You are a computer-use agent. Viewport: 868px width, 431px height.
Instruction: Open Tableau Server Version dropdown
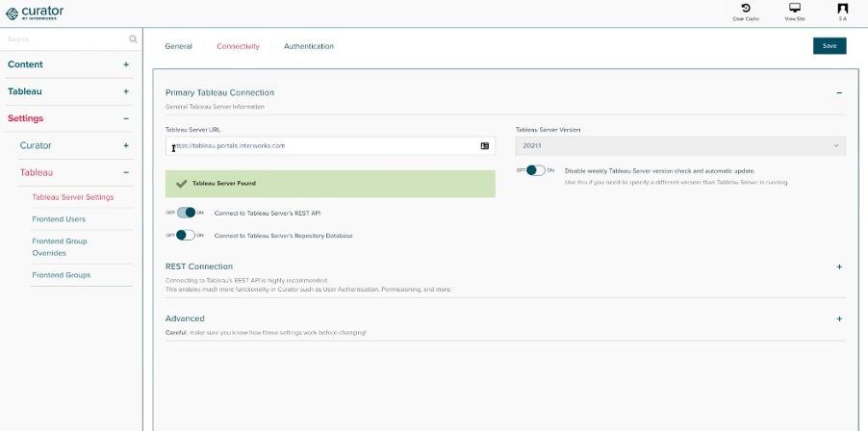(680, 146)
